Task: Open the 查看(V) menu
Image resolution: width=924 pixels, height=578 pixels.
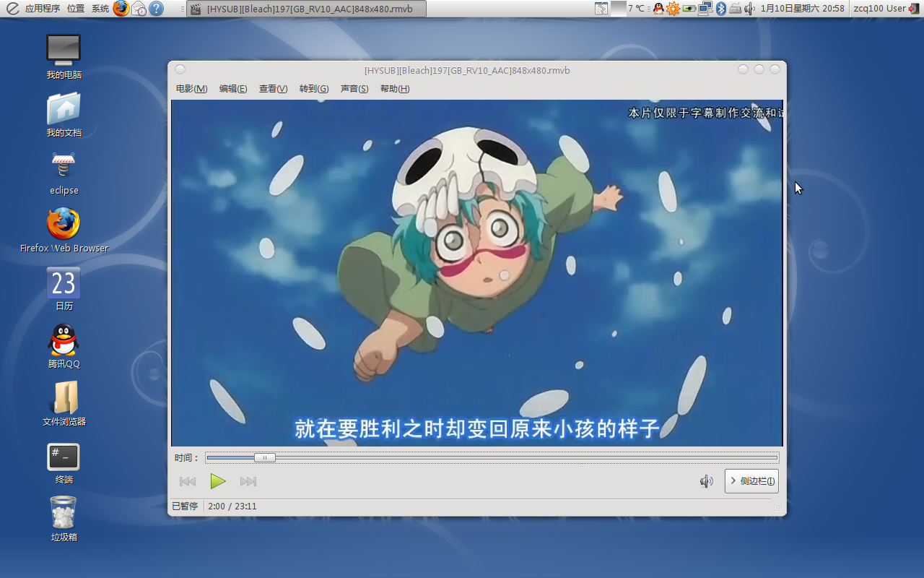Action: click(x=273, y=89)
